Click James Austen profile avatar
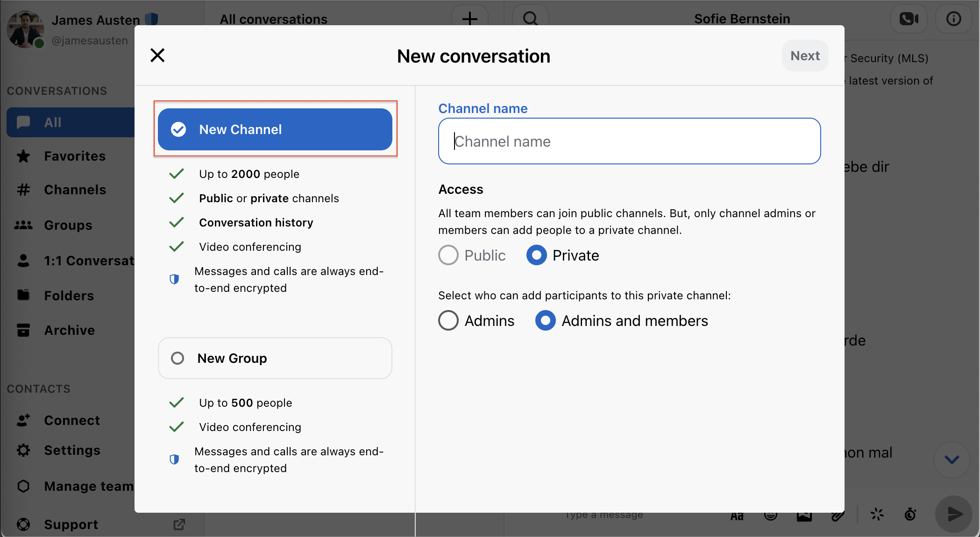 tap(25, 29)
